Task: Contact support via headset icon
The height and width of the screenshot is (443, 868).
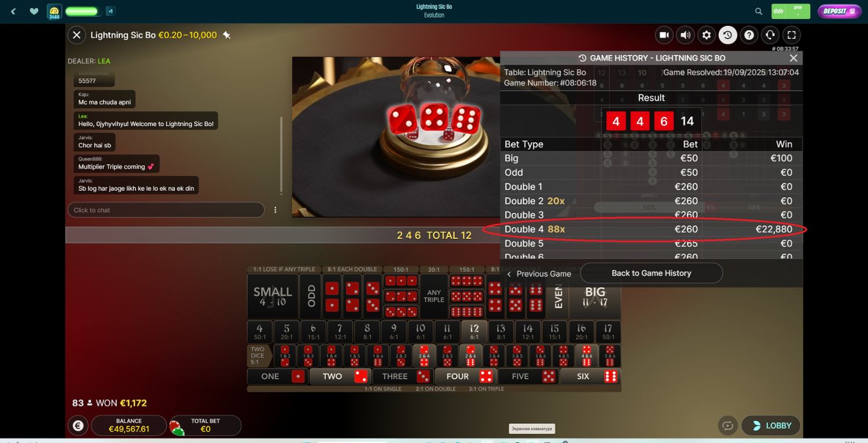Action: [x=770, y=35]
